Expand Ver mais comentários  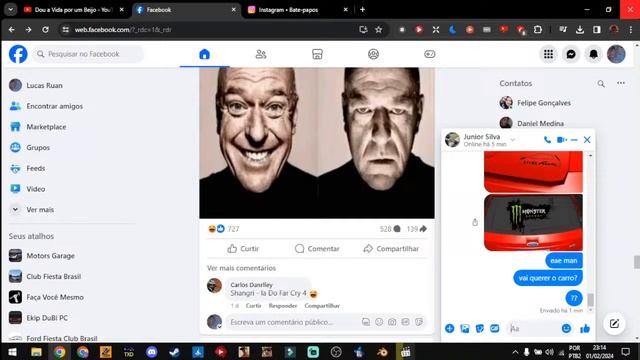tap(241, 268)
